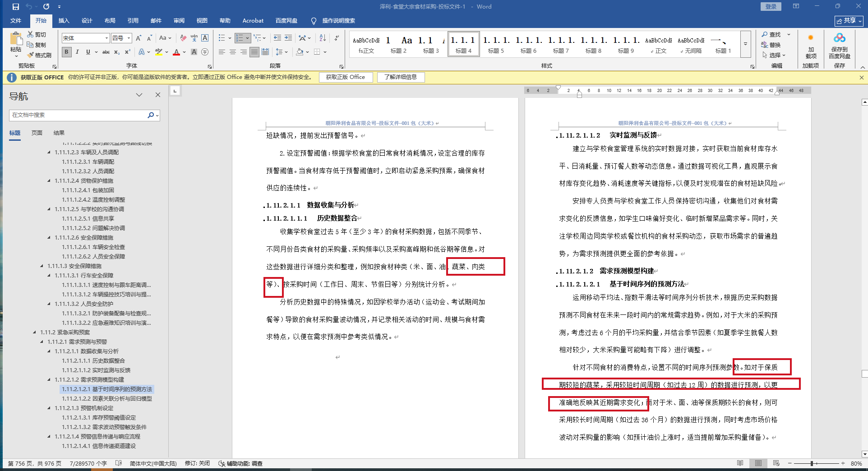Image resolution: width=868 pixels, height=471 pixels.
Task: Click the 获取正版 Office button
Action: coord(346,77)
